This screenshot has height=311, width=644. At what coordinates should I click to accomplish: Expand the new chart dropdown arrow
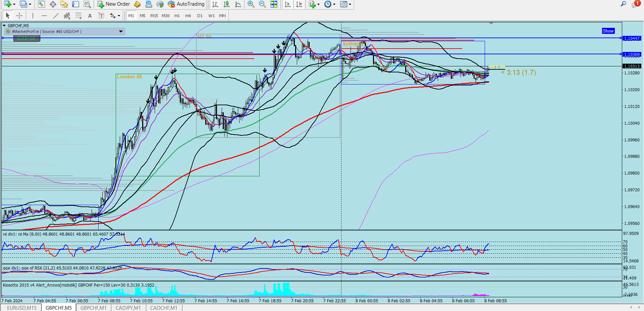pyautogui.click(x=14, y=4)
